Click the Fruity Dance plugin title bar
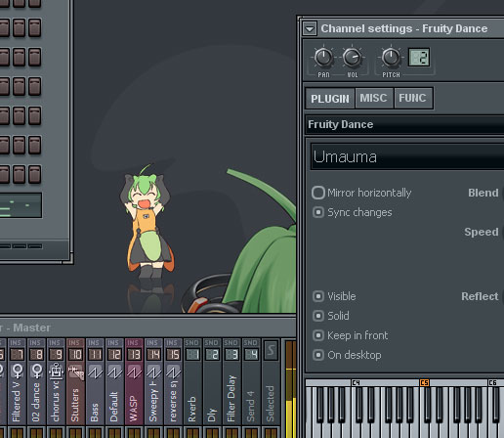The width and height of the screenshot is (504, 438). [x=404, y=124]
